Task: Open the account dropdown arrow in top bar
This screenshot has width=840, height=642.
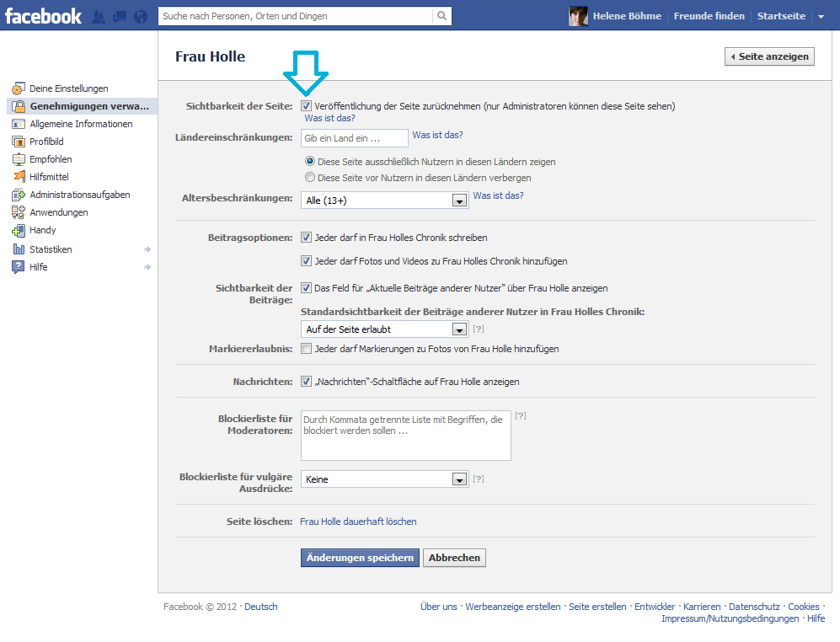Action: [x=821, y=17]
